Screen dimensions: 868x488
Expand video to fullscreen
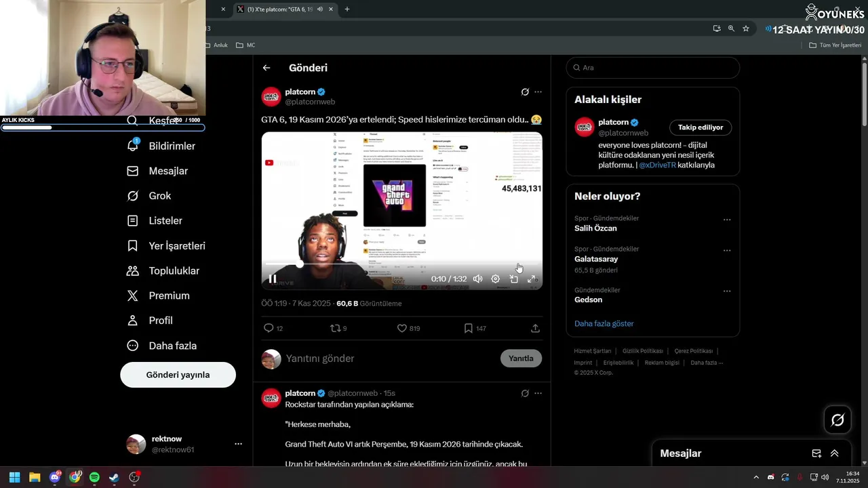pos(532,279)
